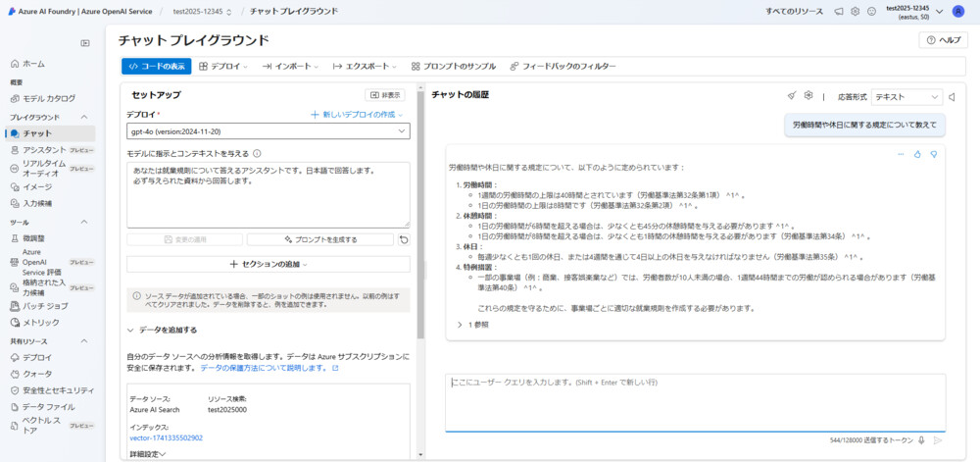Open セクションの追加 dropdown

269,264
